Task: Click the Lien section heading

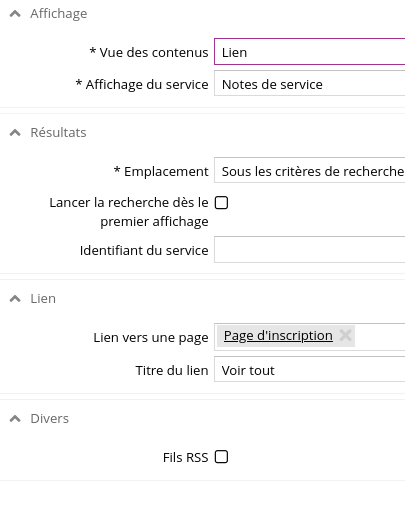Action: pyautogui.click(x=43, y=299)
